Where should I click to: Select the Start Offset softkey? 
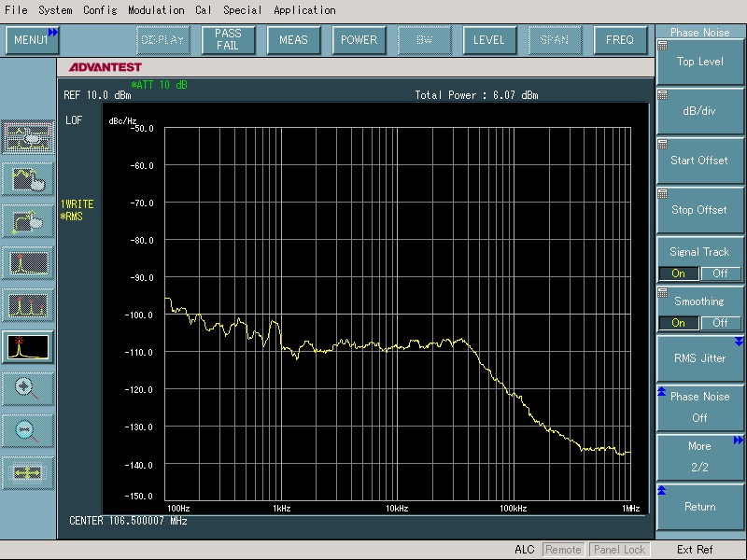pyautogui.click(x=699, y=161)
